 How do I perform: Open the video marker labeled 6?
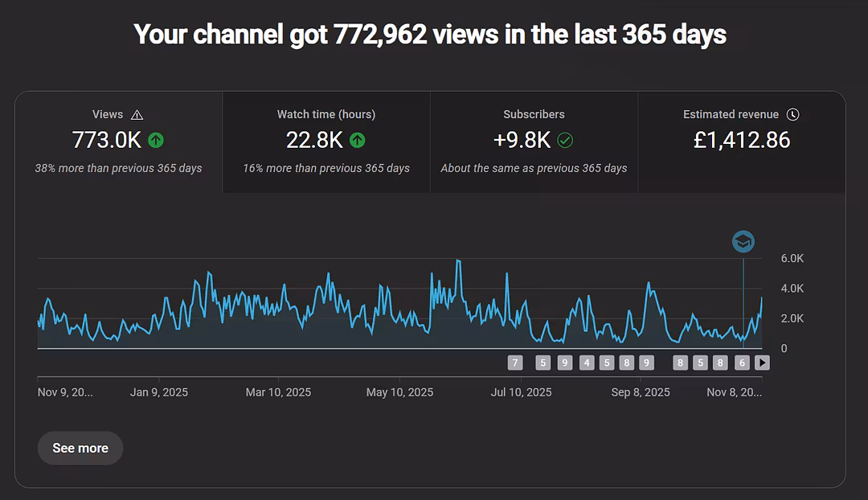tap(742, 363)
